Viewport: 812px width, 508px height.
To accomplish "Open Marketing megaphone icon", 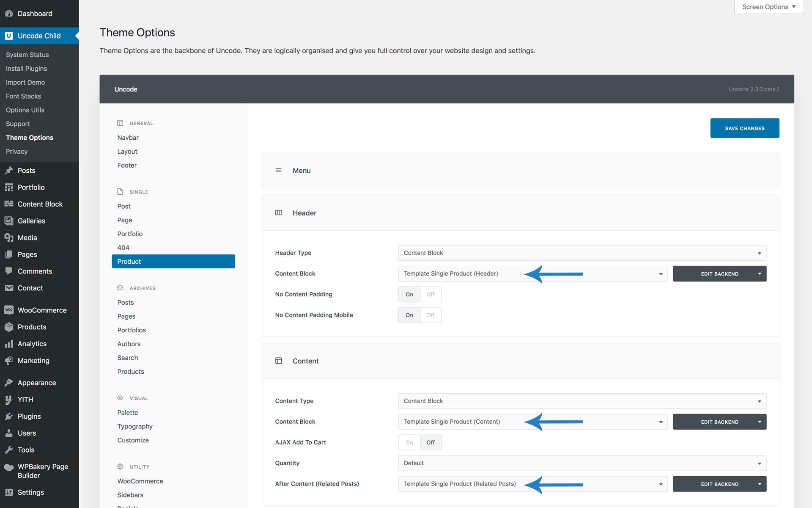I will tap(8, 361).
